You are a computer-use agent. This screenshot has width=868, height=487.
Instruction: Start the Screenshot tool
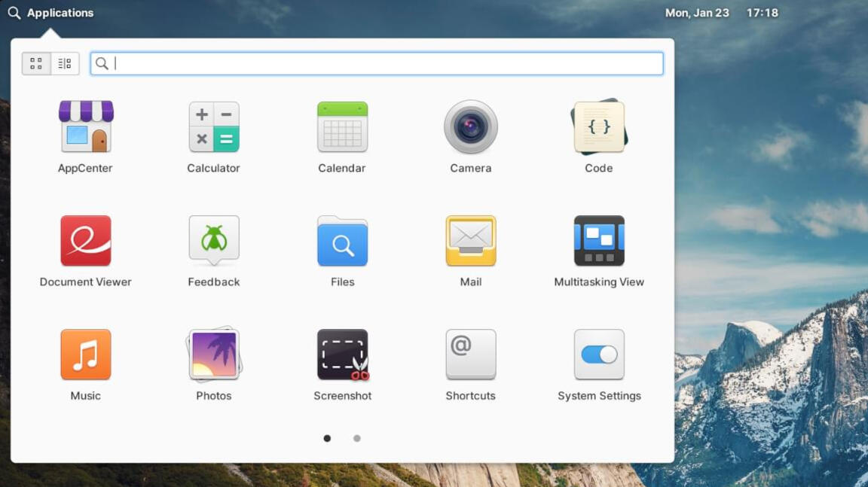click(342, 355)
